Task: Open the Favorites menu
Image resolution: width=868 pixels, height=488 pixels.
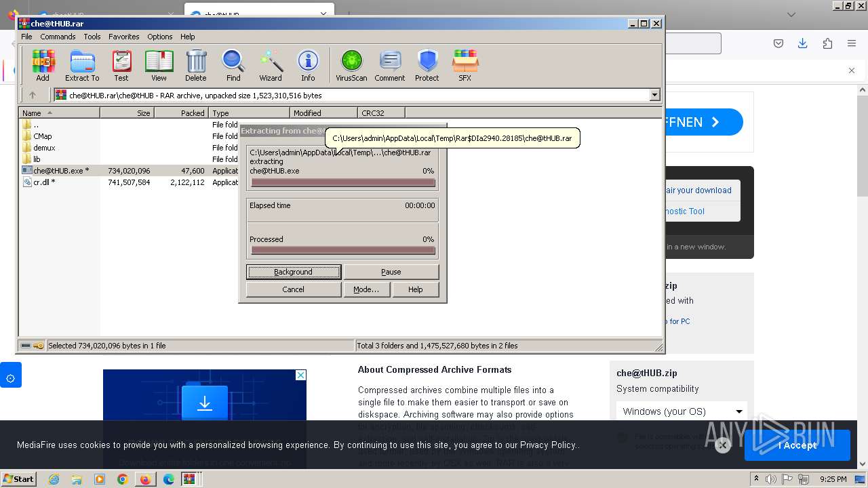Action: [124, 37]
